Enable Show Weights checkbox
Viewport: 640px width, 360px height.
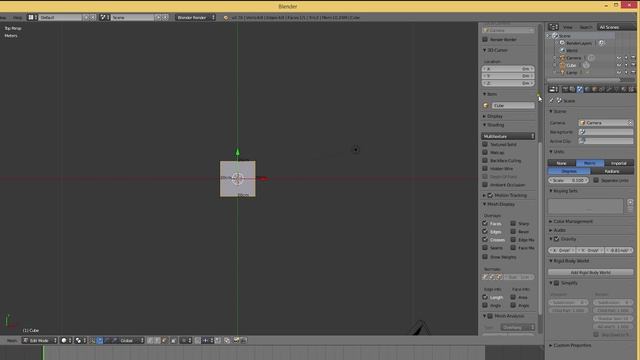(485, 257)
